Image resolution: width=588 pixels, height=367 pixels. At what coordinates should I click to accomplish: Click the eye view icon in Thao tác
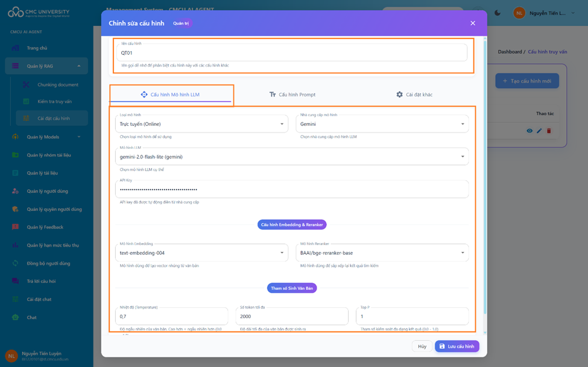coord(530,131)
